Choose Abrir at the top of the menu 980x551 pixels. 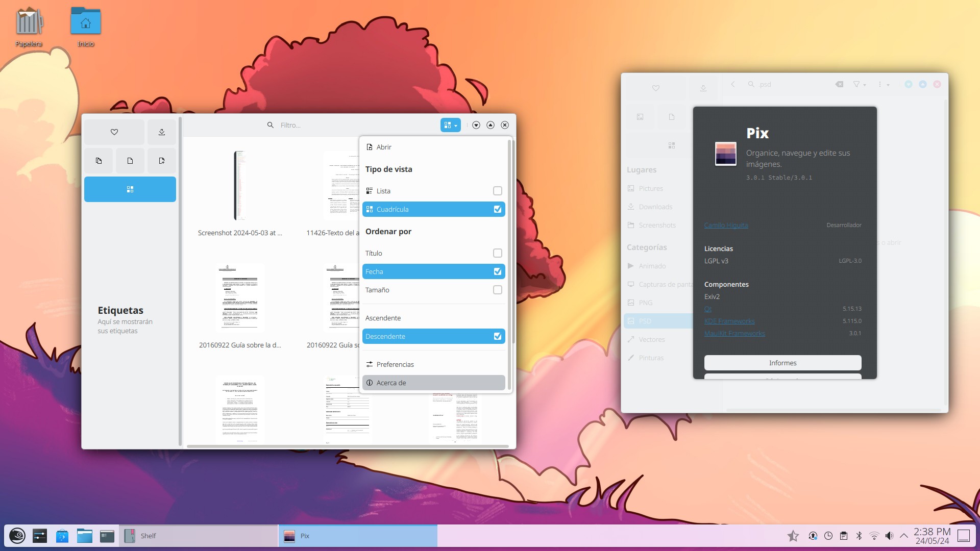[x=383, y=146]
